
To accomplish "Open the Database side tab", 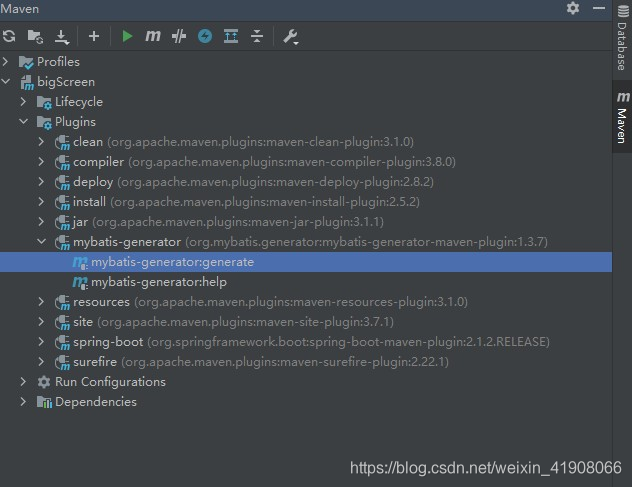I will click(622, 37).
